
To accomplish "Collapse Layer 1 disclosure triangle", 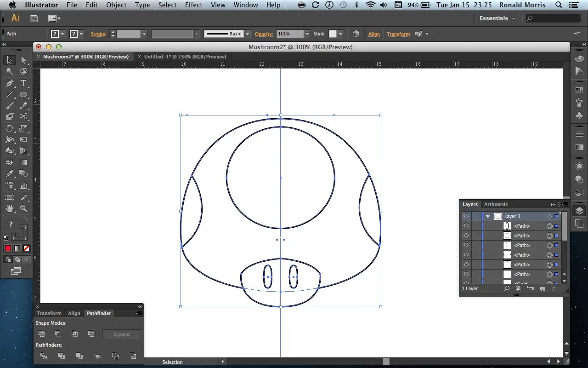I will [488, 216].
